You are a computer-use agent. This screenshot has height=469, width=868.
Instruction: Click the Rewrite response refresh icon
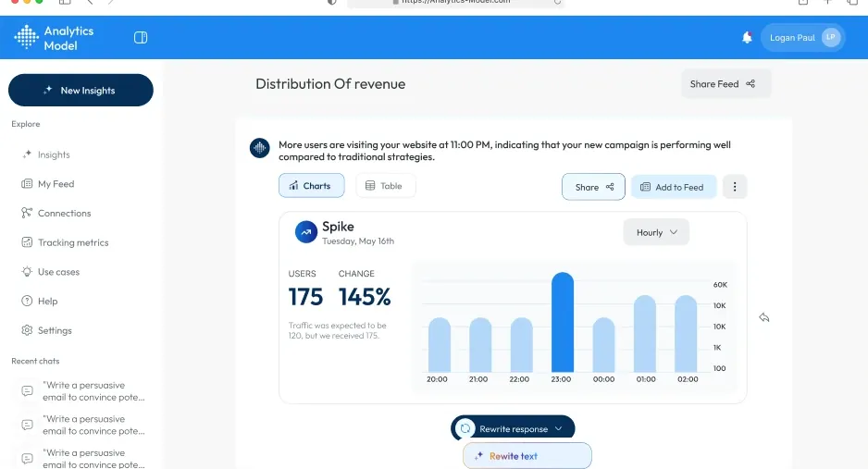tap(465, 428)
